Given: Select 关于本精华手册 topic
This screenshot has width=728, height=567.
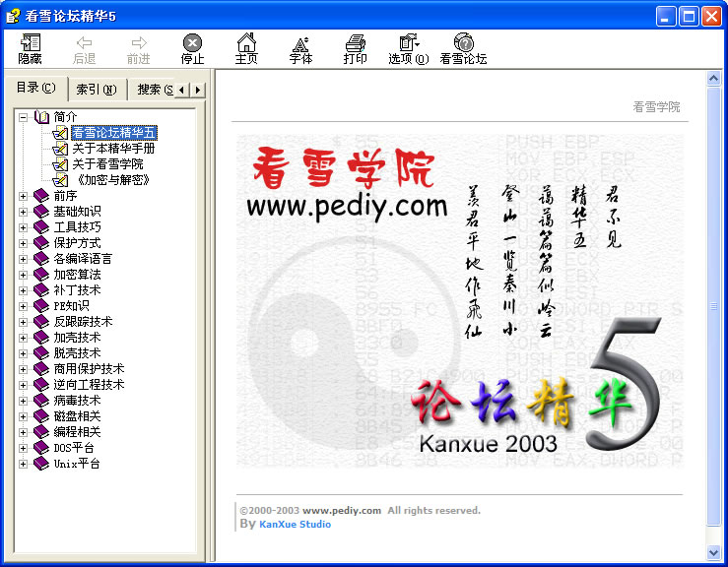Looking at the screenshot, I should (113, 149).
